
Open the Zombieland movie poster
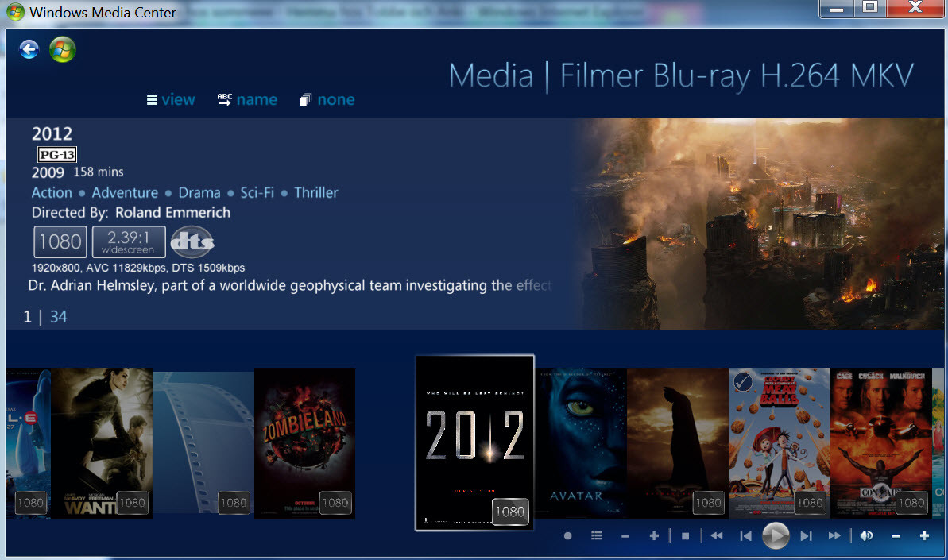coord(304,442)
